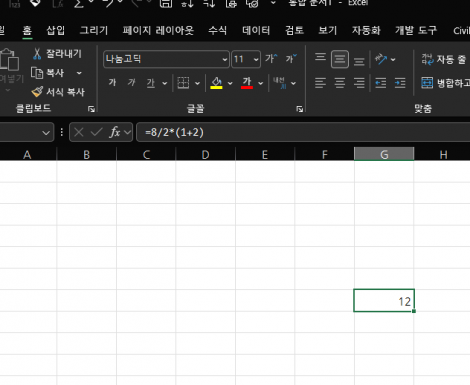Select column E header
The width and height of the screenshot is (470, 385).
(x=265, y=154)
